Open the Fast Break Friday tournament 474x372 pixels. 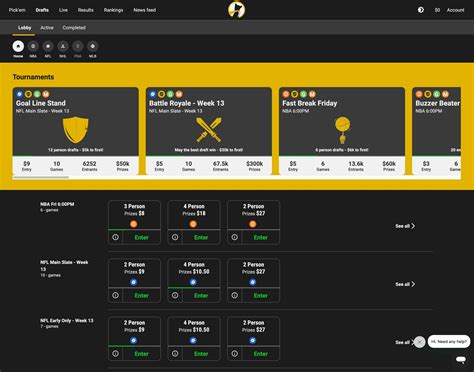click(x=342, y=131)
